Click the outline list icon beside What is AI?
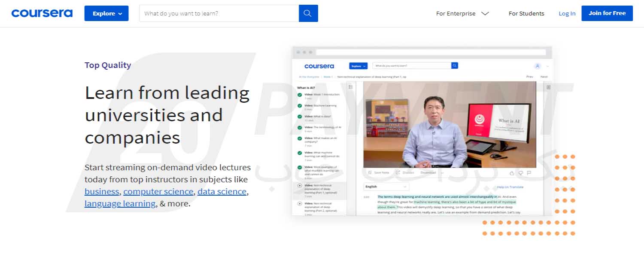 tap(350, 87)
